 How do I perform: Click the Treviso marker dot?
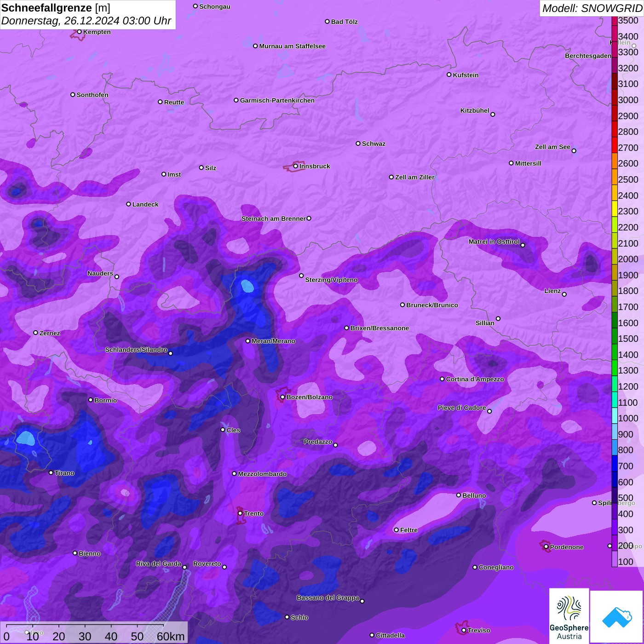464,630
